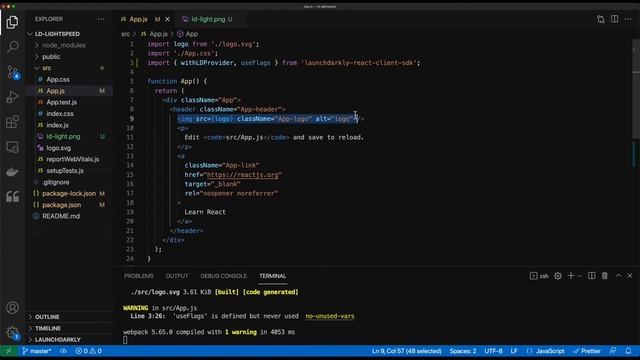Open editor more actions ellipsis
Viewport: 640px width, 360px height.
[x=628, y=19]
